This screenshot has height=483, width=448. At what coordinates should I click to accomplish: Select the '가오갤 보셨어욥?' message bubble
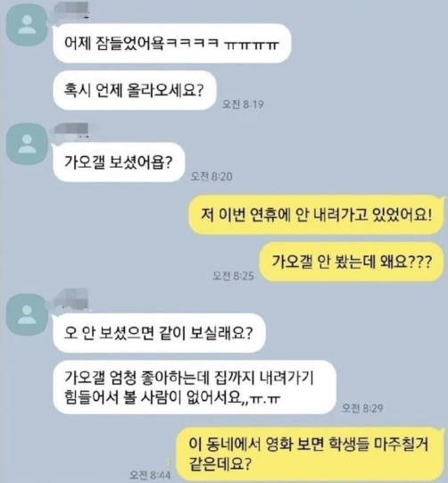pos(119,162)
